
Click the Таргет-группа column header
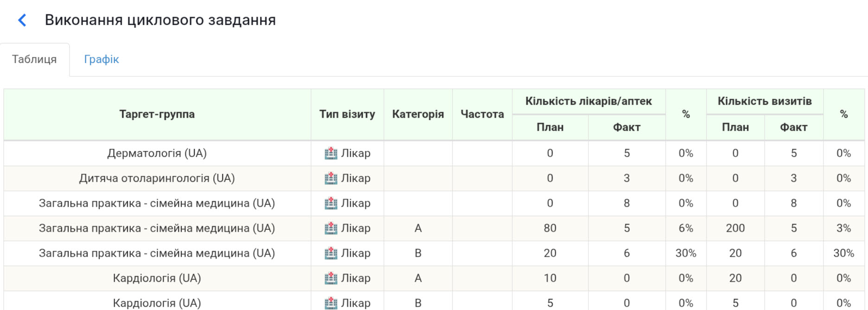click(x=157, y=114)
